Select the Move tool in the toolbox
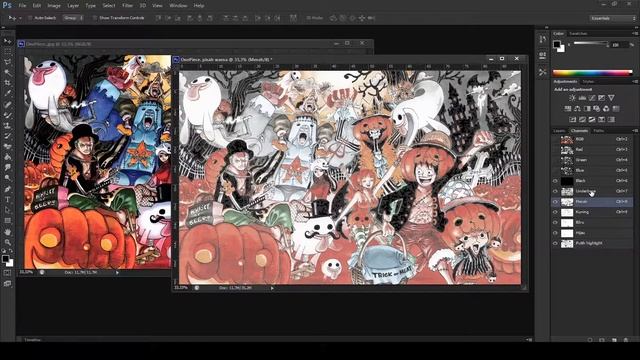The width and height of the screenshot is (640, 360). point(7,41)
